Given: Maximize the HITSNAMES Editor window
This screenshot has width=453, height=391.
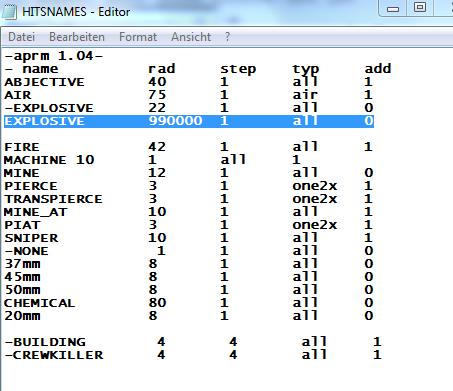Looking at the screenshot, I should tap(420, 8).
